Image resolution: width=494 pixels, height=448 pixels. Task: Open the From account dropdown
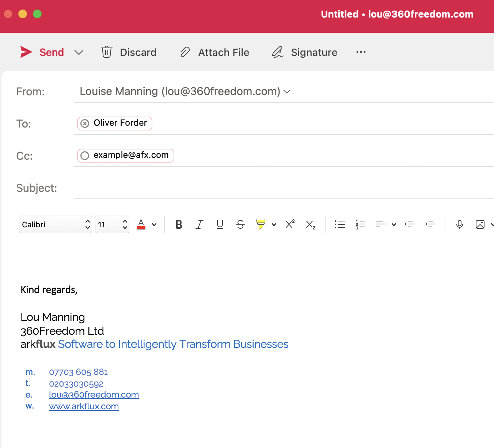click(x=287, y=91)
